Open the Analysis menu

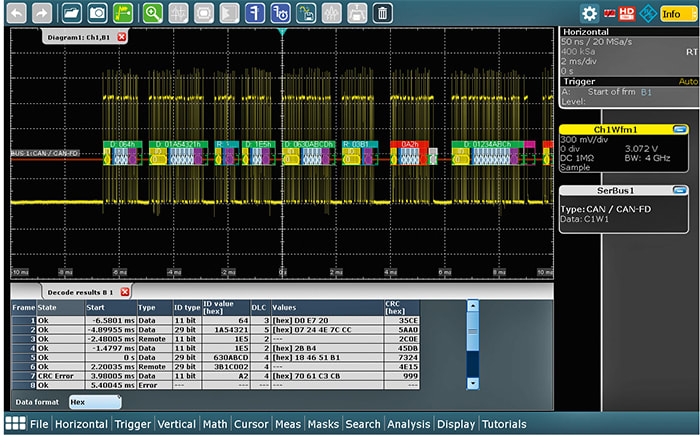(407, 424)
